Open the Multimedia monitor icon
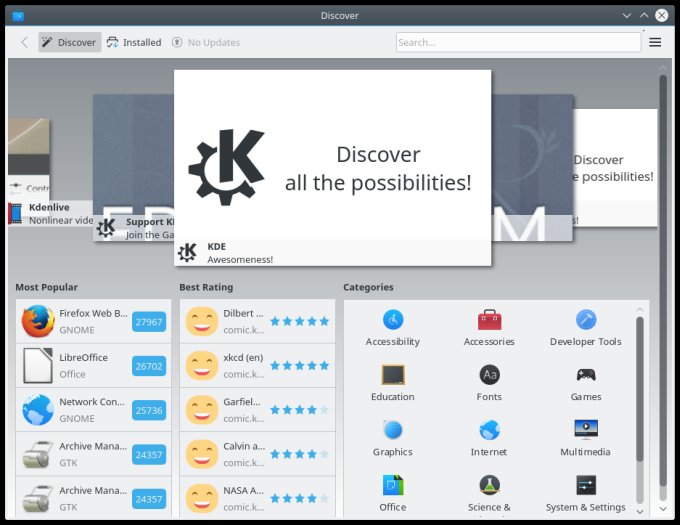 [x=586, y=429]
